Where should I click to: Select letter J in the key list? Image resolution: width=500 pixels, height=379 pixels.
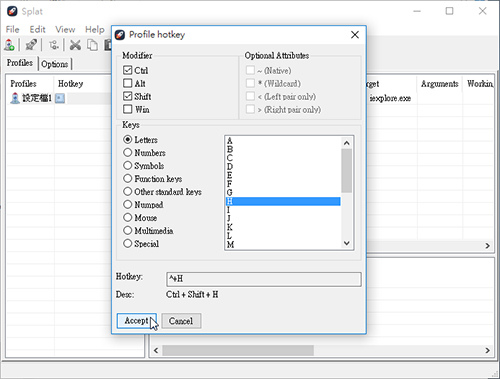[283, 218]
